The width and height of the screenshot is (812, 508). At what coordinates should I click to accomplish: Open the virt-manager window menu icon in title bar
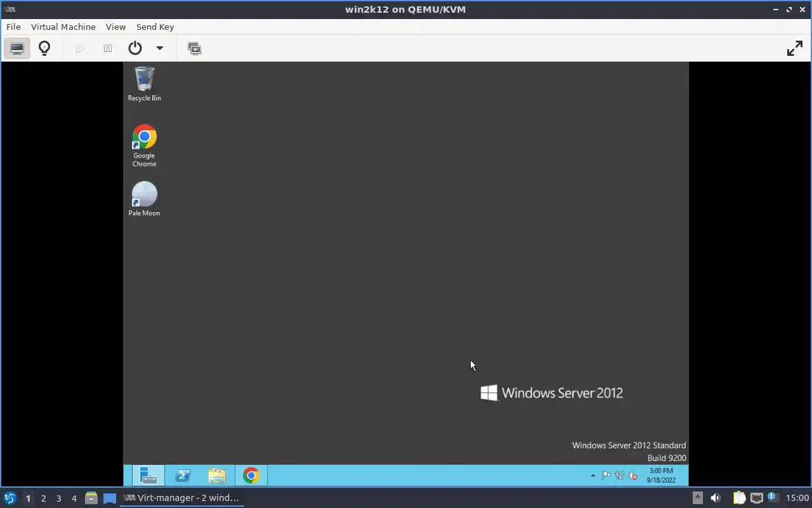pyautogui.click(x=10, y=9)
